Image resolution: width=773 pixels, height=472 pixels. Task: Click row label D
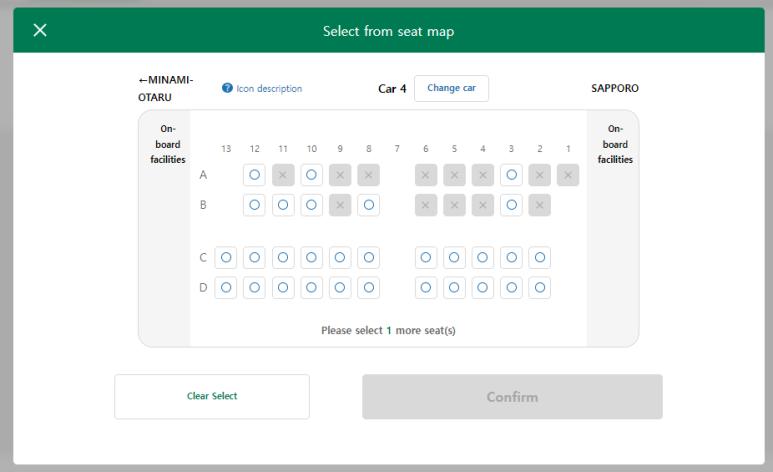203,288
